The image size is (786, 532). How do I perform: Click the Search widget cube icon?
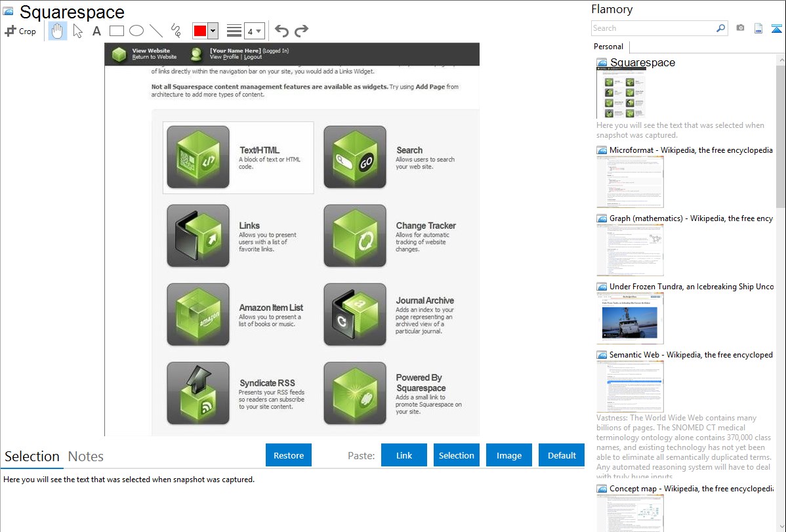click(x=355, y=157)
